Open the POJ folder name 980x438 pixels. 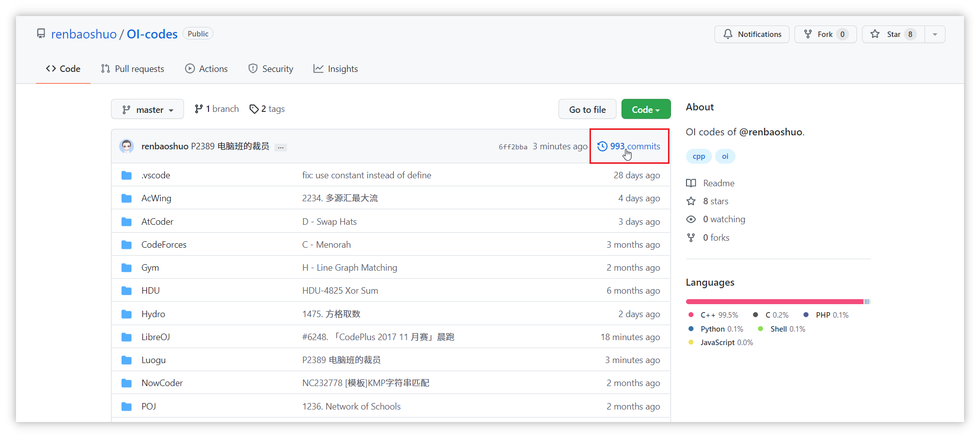[x=148, y=407]
